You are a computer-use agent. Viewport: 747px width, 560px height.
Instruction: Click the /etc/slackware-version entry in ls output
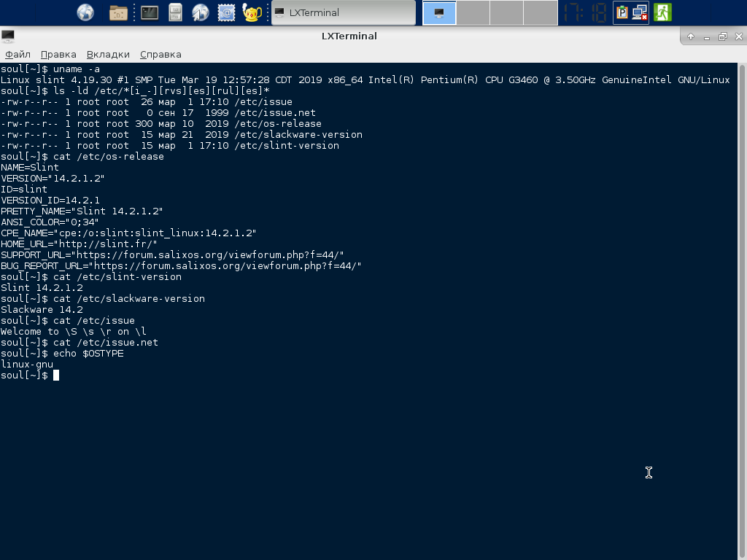(298, 135)
